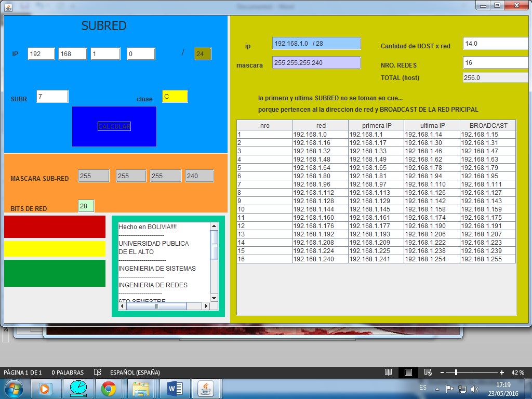The image size is (532, 399).
Task: Open the spelling check indicator in status bar
Action: (97, 372)
